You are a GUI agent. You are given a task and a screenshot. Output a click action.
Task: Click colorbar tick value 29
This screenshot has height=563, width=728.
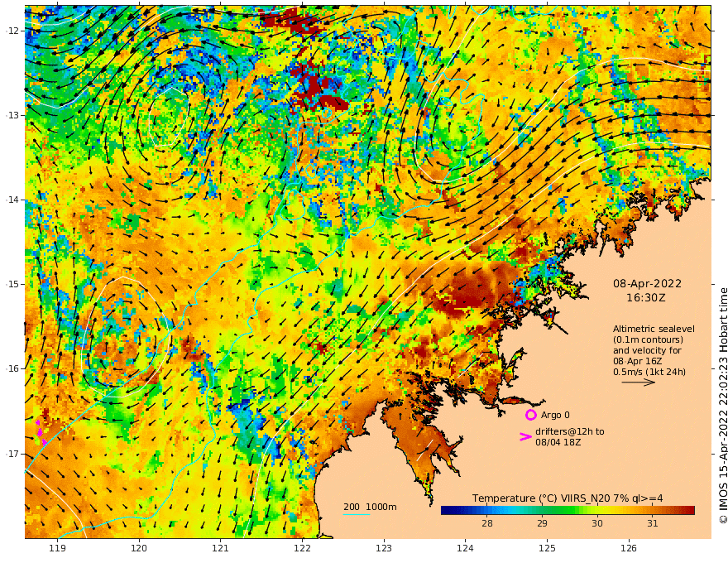click(543, 523)
